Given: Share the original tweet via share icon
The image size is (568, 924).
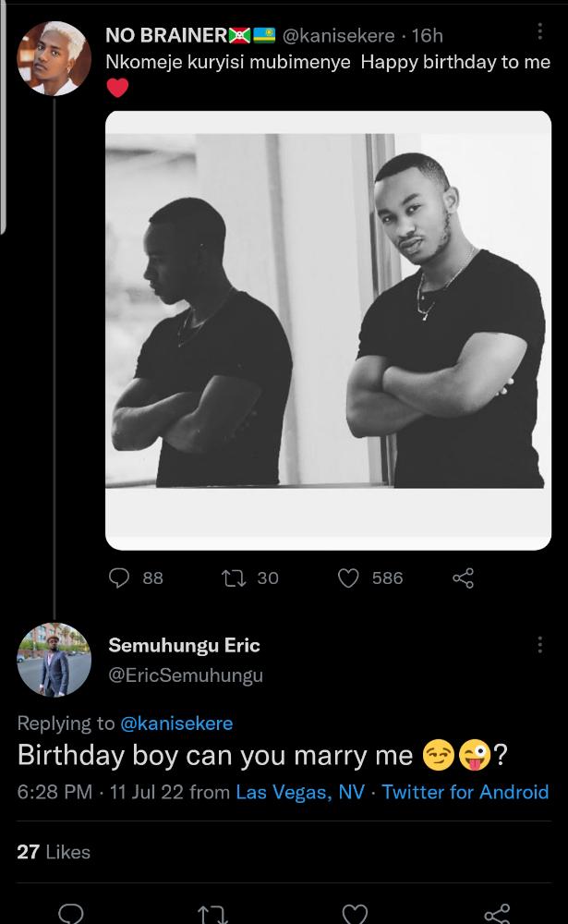Looking at the screenshot, I should click(x=463, y=578).
